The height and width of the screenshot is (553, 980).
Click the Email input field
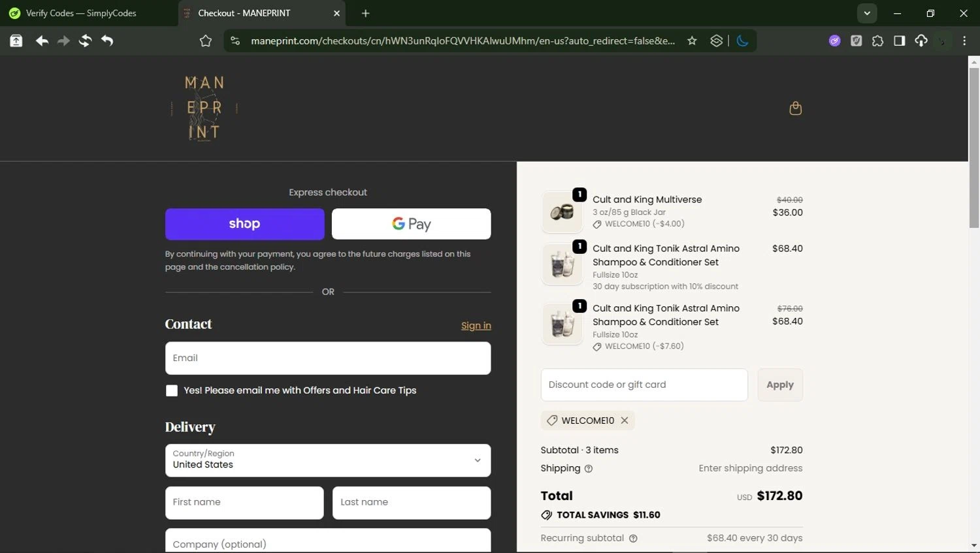coord(328,358)
